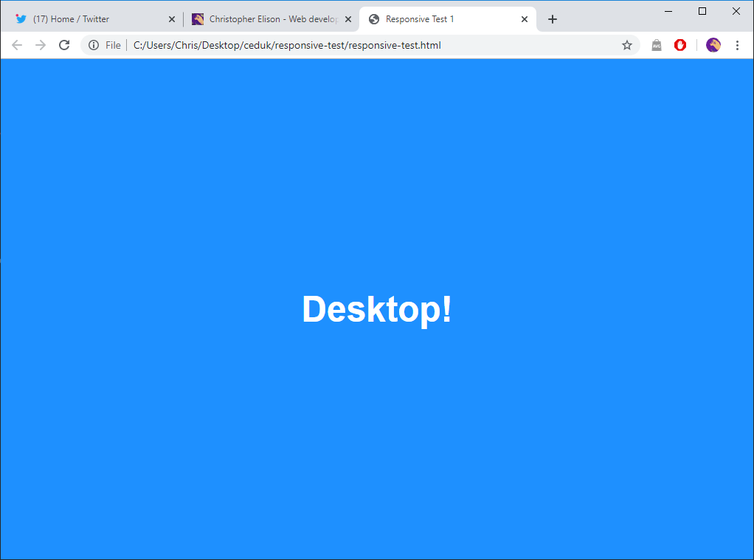Open the Chrome three-dot menu
This screenshot has height=560, width=754.
[737, 45]
